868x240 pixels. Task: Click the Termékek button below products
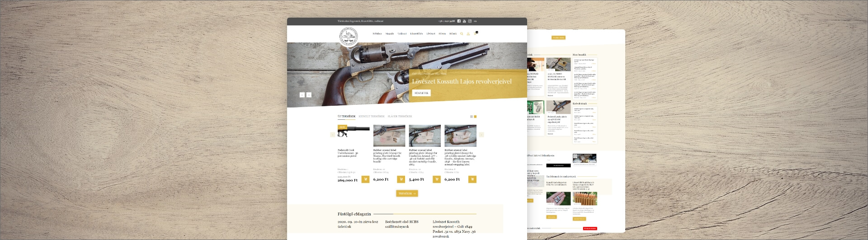point(407,193)
